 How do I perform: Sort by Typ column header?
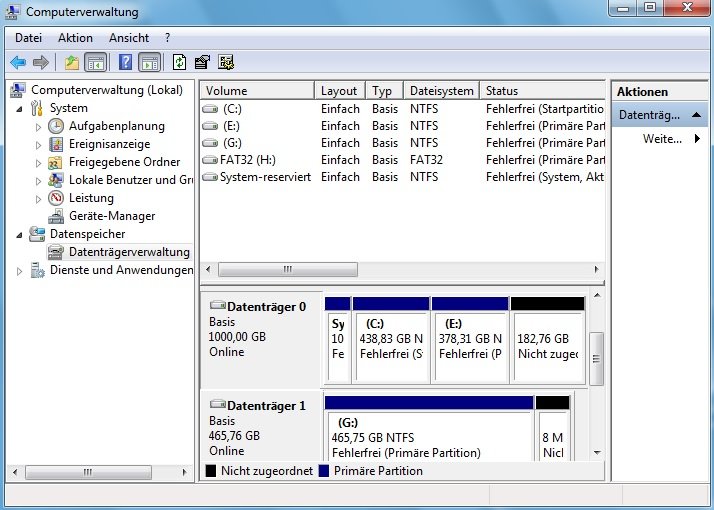tap(385, 91)
